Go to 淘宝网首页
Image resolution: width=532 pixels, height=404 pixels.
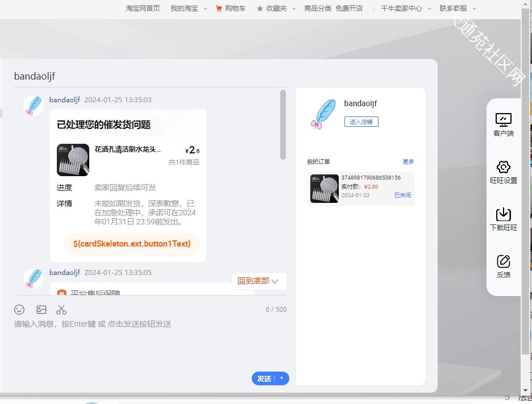pos(143,9)
